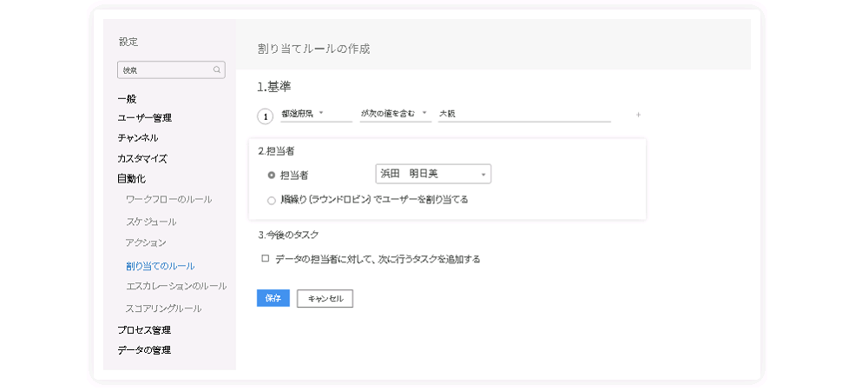Image resolution: width=868 pixels, height=391 pixels.
Task: Open スコアリングルール in sidebar
Action: coord(163,308)
